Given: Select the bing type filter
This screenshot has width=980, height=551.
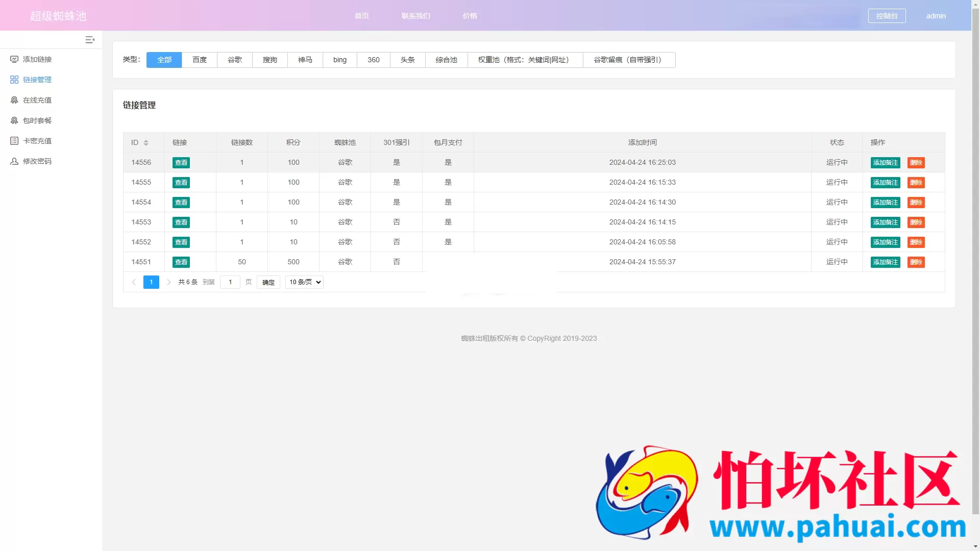Looking at the screenshot, I should click(340, 60).
